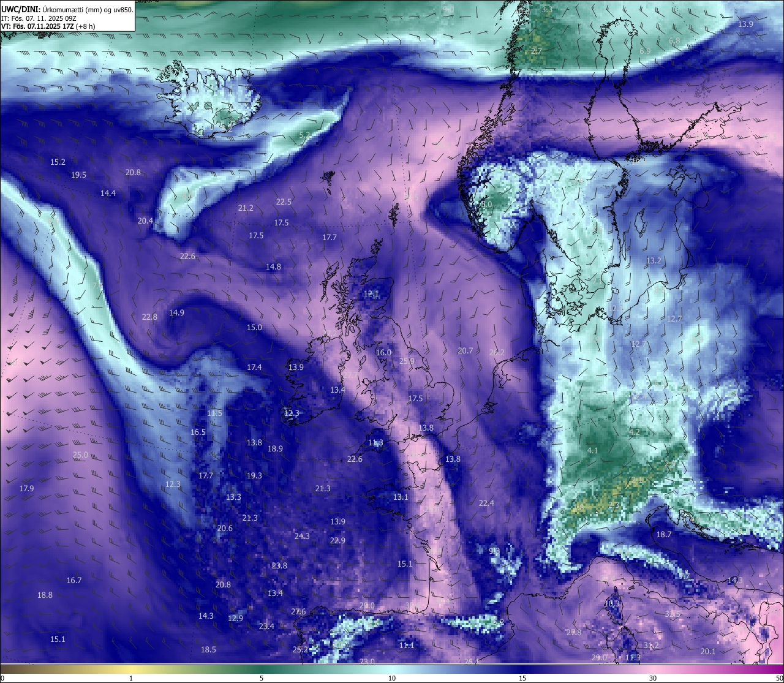Click the 22.9 value label
This screenshot has height=683, width=784.
(337, 541)
